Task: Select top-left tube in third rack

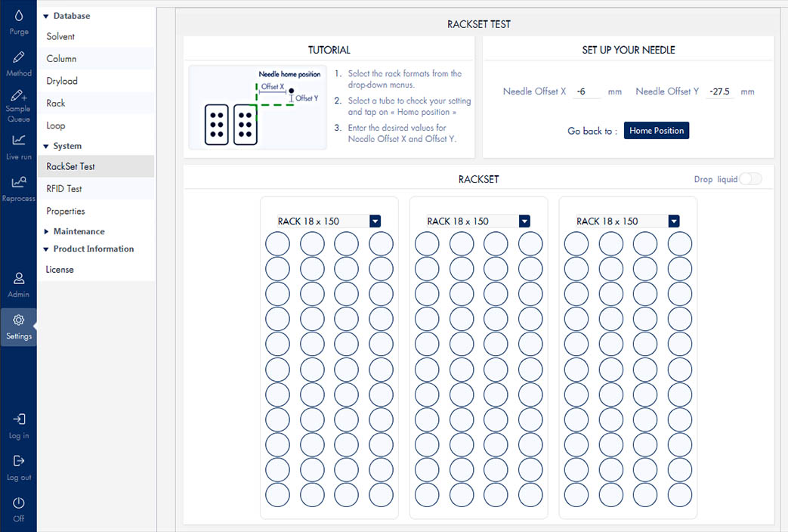Action: point(576,244)
